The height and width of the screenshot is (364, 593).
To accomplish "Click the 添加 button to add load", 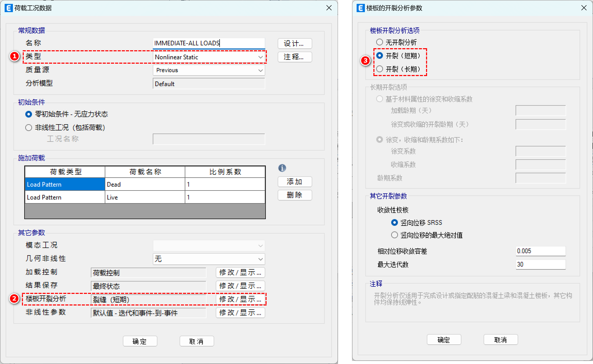I will coord(294,182).
